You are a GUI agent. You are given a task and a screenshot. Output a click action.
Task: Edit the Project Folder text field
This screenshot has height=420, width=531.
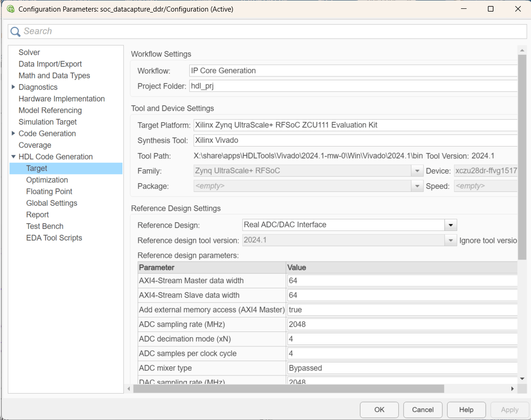(x=352, y=86)
